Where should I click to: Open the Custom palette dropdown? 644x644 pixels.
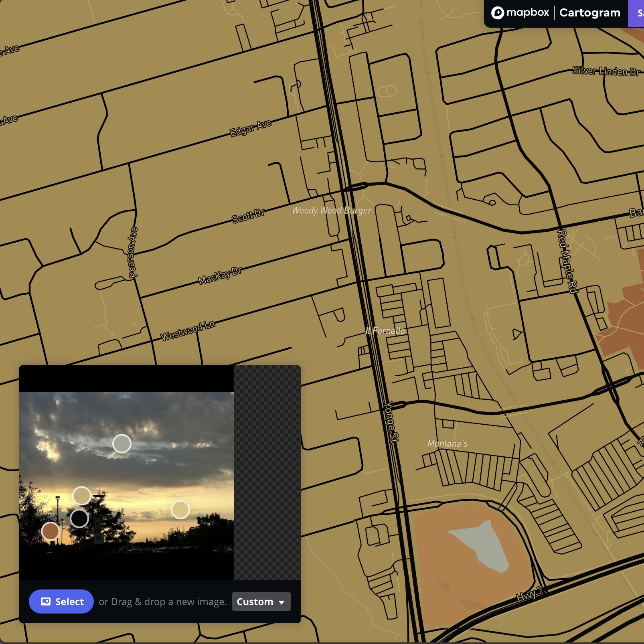(261, 601)
